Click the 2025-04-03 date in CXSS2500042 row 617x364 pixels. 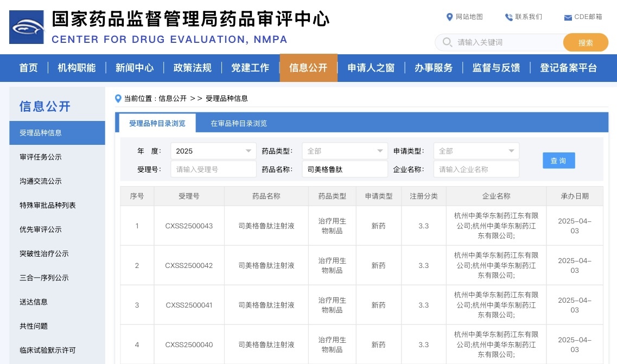[x=575, y=266]
